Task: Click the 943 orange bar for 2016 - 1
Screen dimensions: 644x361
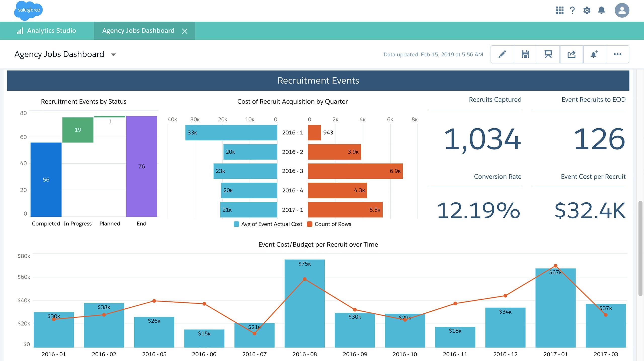Action: 314,133
